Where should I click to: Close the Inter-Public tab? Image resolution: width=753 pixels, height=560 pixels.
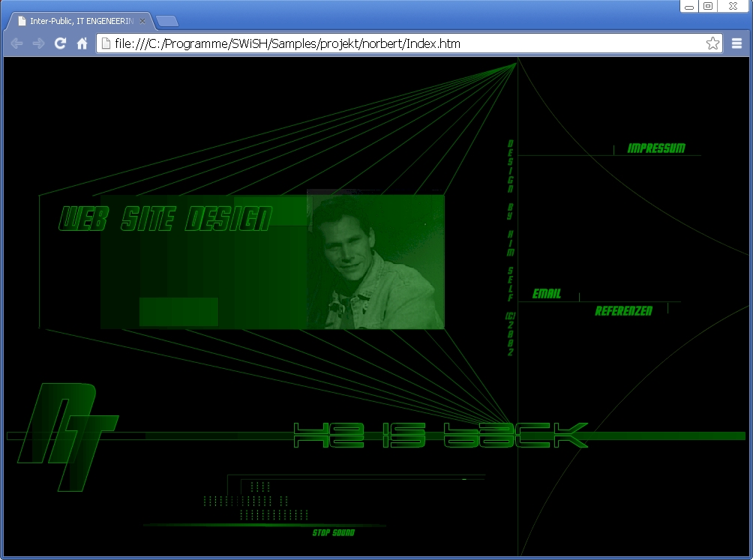142,21
